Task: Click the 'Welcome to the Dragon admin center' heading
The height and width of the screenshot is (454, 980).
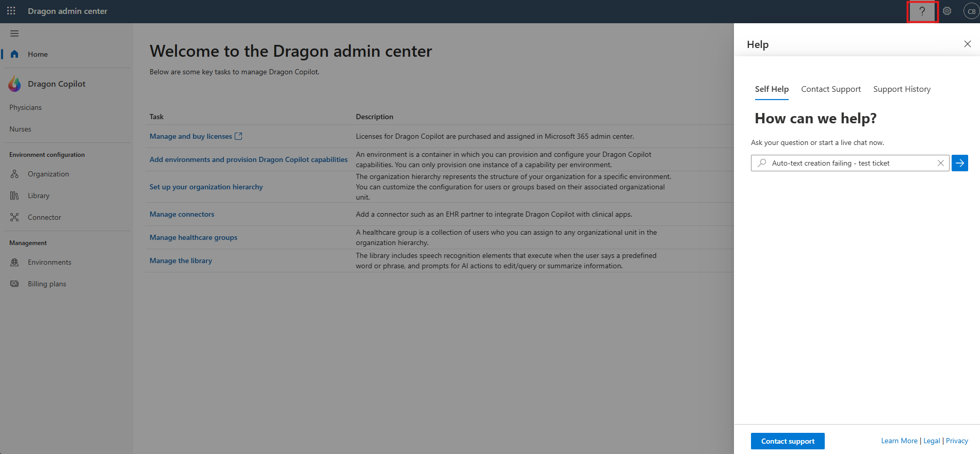Action: tap(291, 51)
